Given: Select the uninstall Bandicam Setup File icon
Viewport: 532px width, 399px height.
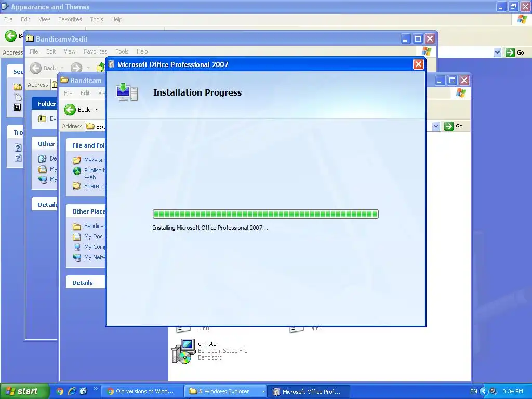Looking at the screenshot, I should 183,351.
